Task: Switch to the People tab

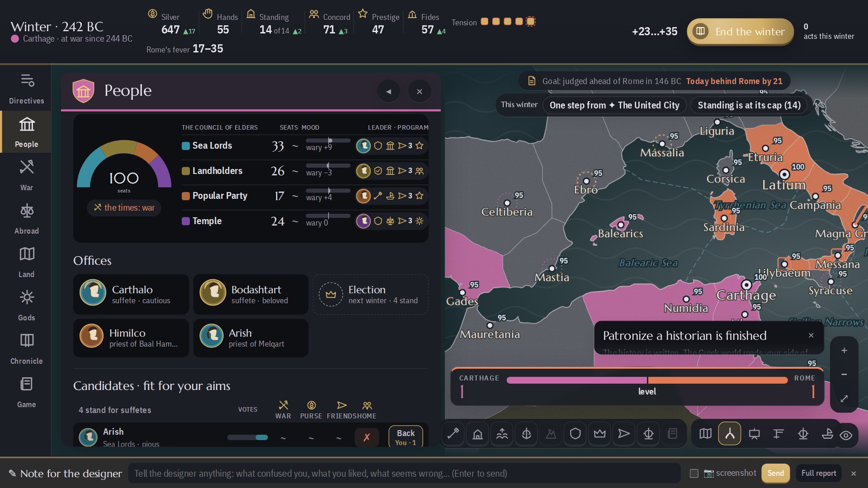Action: 26,132
